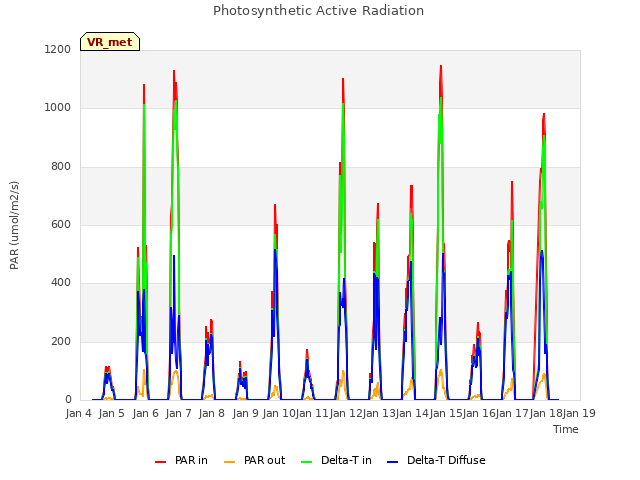Click the 'Jan 6' x-axis tick label
The width and height of the screenshot is (640, 480).
tap(145, 413)
